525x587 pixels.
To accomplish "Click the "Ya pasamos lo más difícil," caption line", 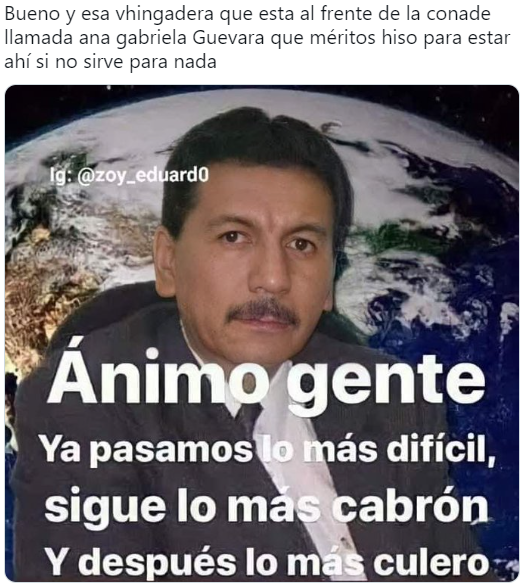I will (268, 450).
